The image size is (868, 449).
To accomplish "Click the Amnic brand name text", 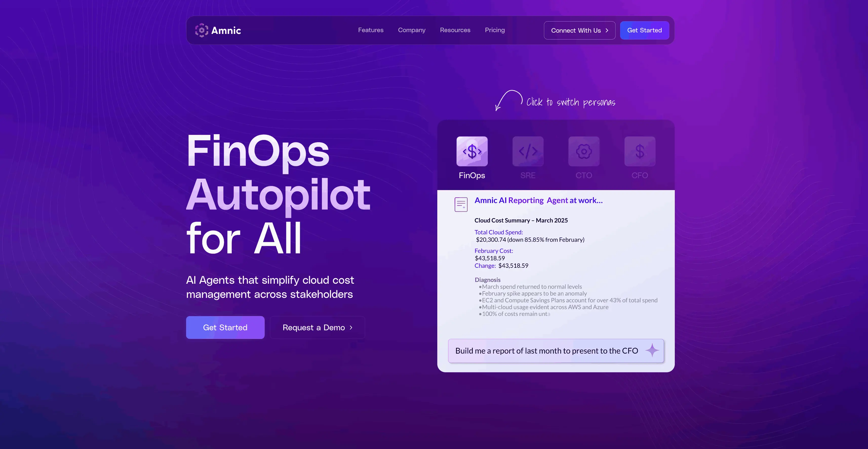I will click(x=226, y=31).
